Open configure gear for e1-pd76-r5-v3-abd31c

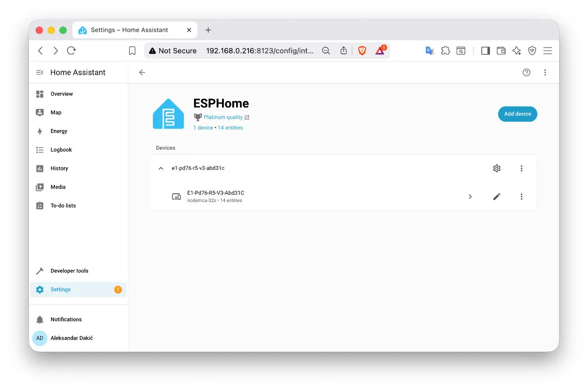497,168
